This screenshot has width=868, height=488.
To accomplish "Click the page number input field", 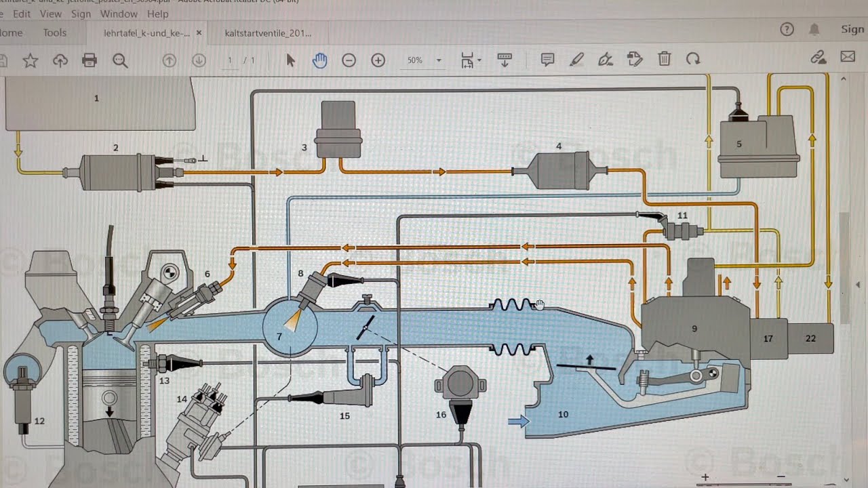I will point(231,60).
